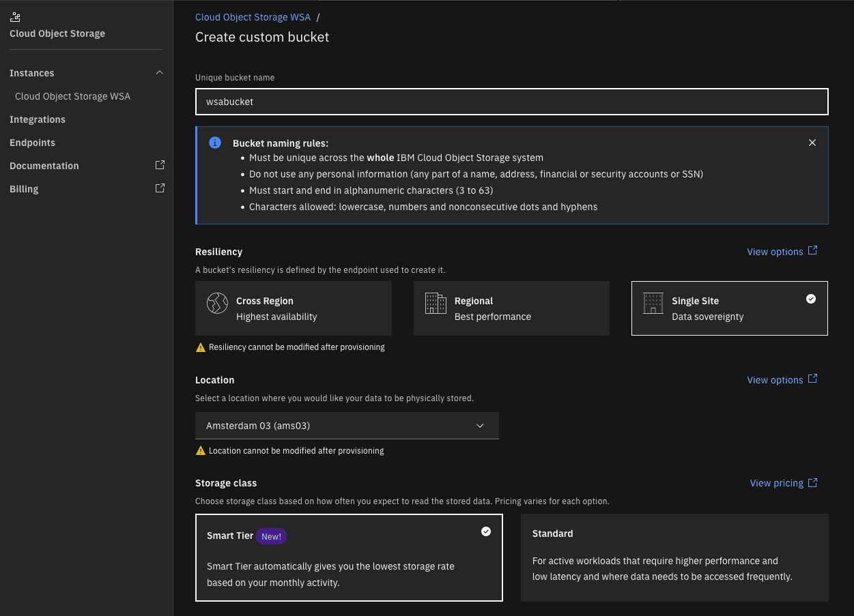Click the Cloud Object Storage sidebar title
The height and width of the screenshot is (616, 854).
pos(57,33)
